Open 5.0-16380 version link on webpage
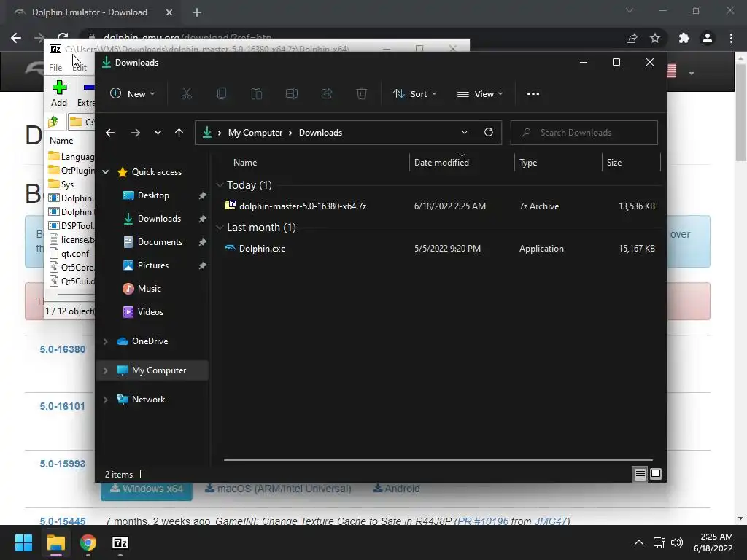The height and width of the screenshot is (560, 747). coord(63,349)
